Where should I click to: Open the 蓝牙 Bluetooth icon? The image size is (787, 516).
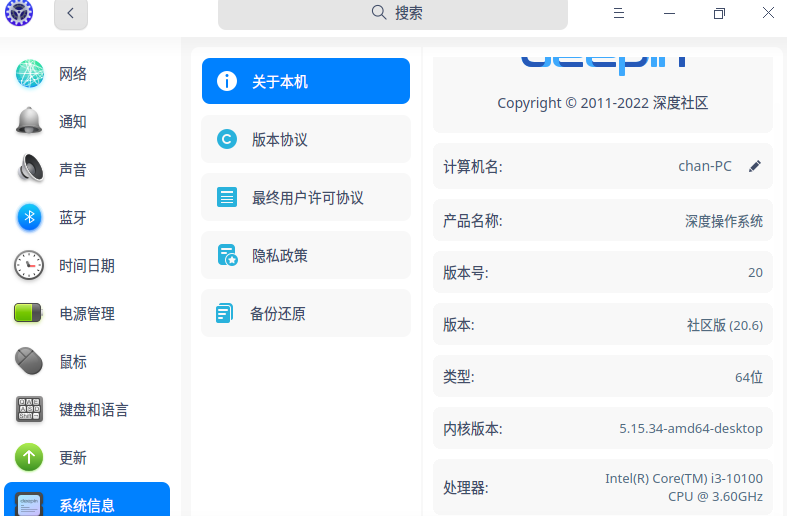coord(30,217)
